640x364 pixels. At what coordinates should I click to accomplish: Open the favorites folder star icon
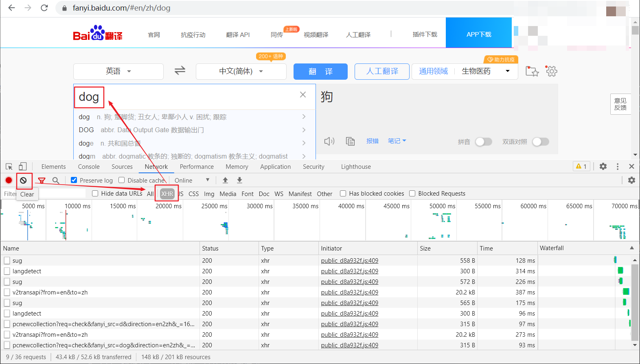[x=532, y=71]
